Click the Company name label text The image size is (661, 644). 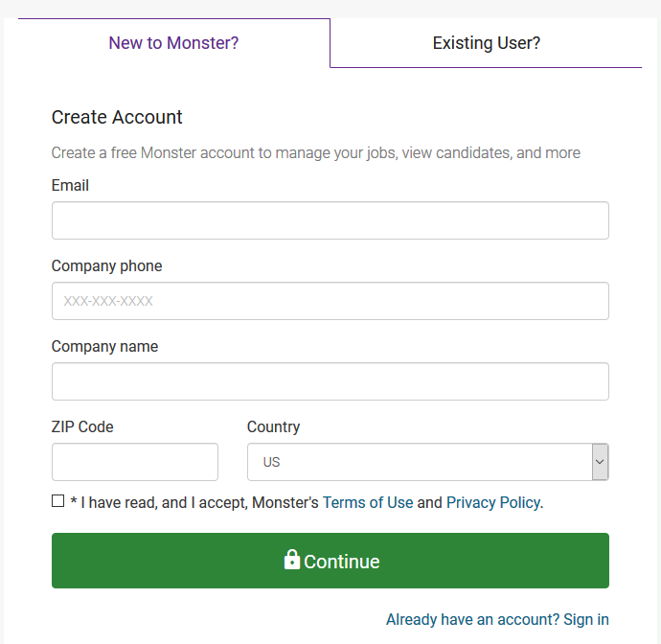[104, 347]
